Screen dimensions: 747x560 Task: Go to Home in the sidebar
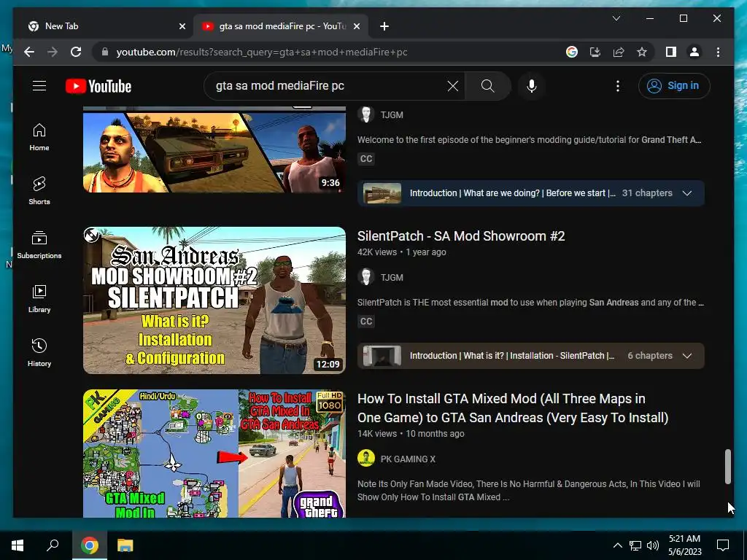(39, 137)
